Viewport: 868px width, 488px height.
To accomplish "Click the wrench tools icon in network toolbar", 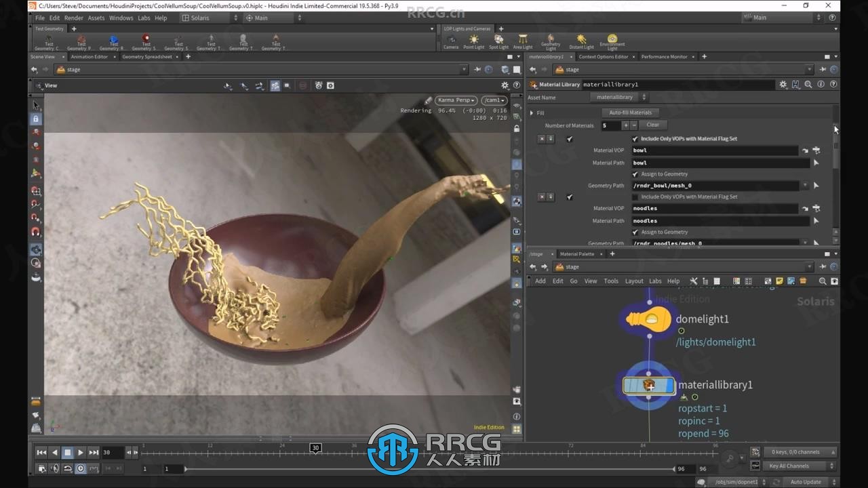I will [693, 281].
